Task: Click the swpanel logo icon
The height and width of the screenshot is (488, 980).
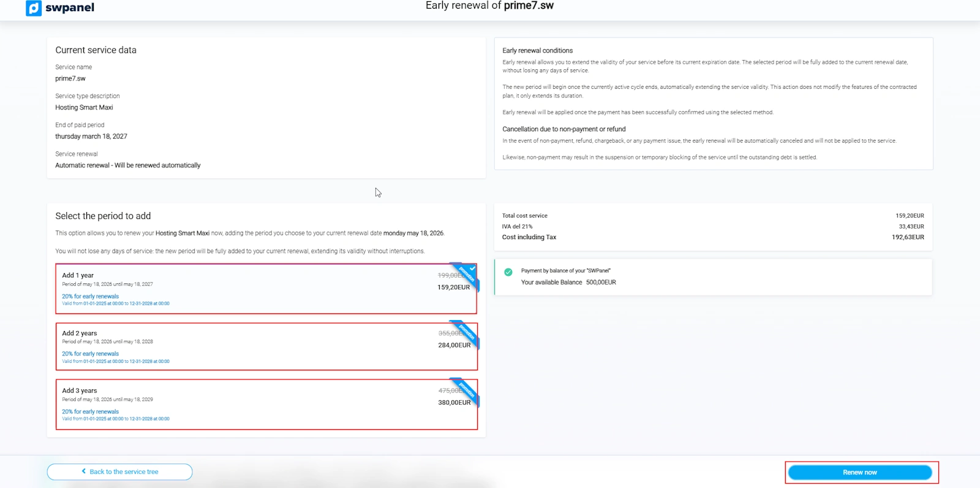Action: (x=34, y=8)
